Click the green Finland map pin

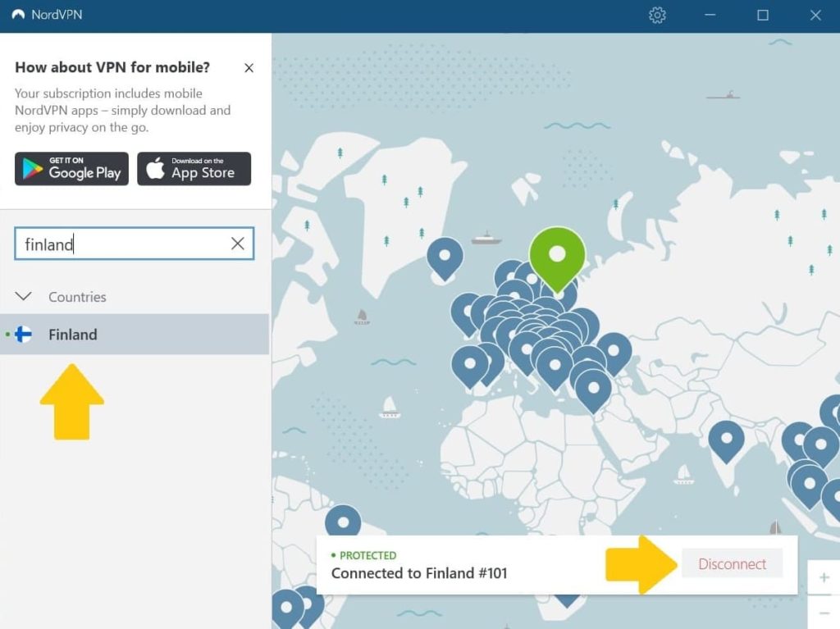coord(557,258)
